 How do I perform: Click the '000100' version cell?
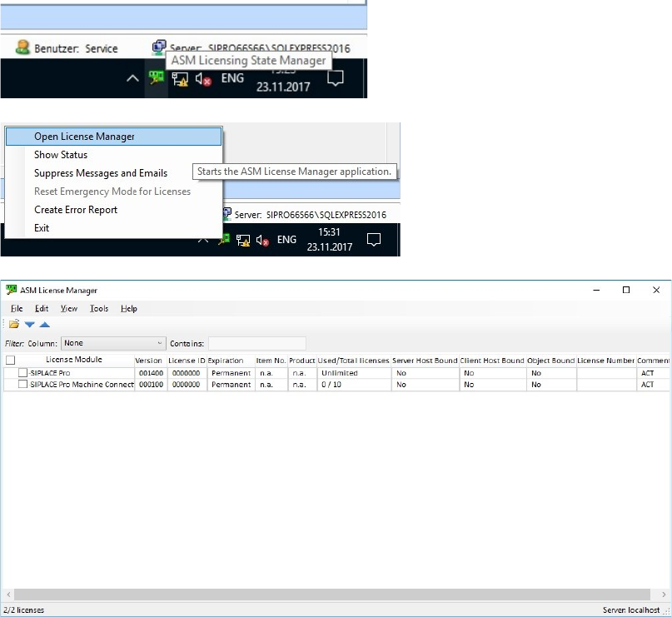coord(151,385)
